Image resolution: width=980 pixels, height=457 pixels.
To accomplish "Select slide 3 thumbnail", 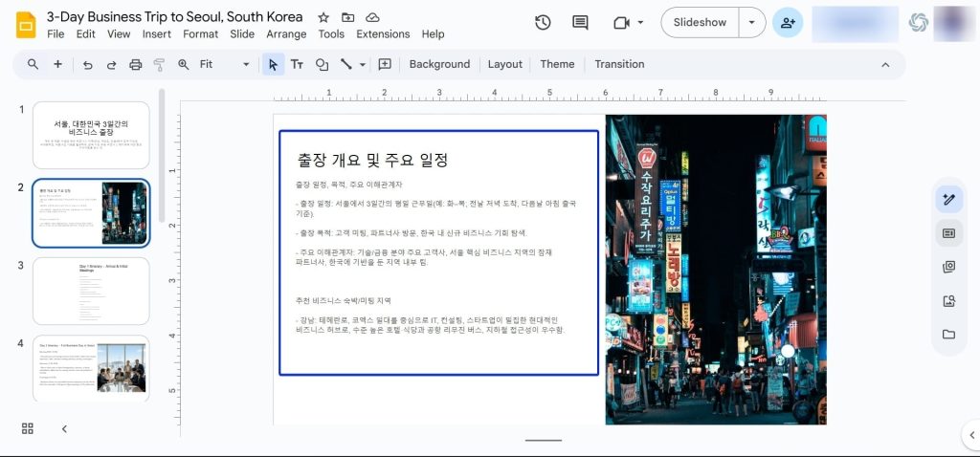I will (x=91, y=291).
